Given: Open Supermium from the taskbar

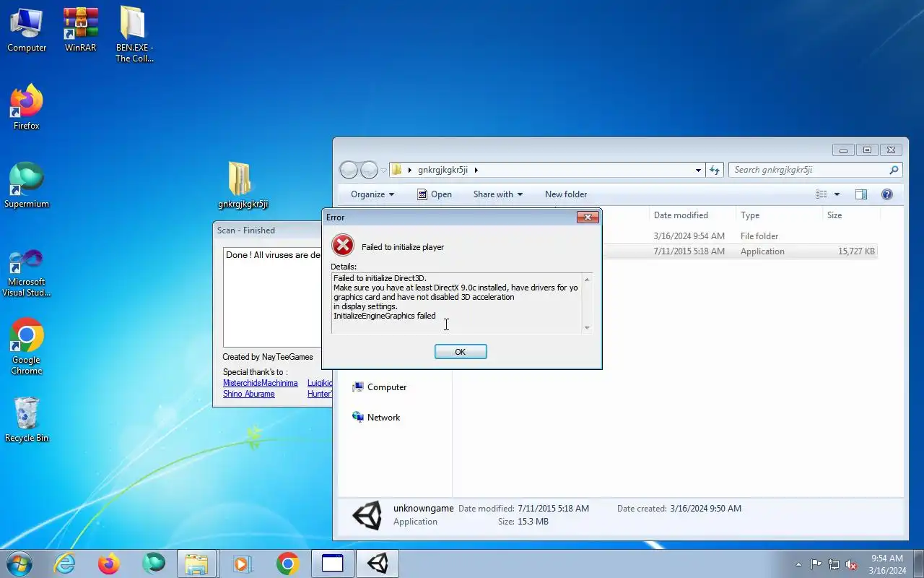Looking at the screenshot, I should tap(153, 564).
